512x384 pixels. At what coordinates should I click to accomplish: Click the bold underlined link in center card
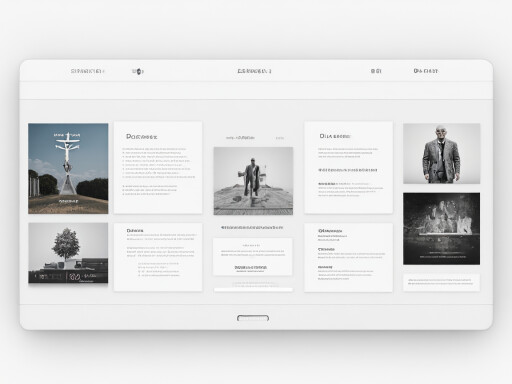(251, 268)
